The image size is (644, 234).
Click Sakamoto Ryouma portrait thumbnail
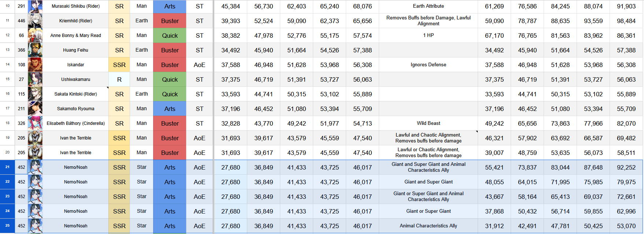coord(35,109)
